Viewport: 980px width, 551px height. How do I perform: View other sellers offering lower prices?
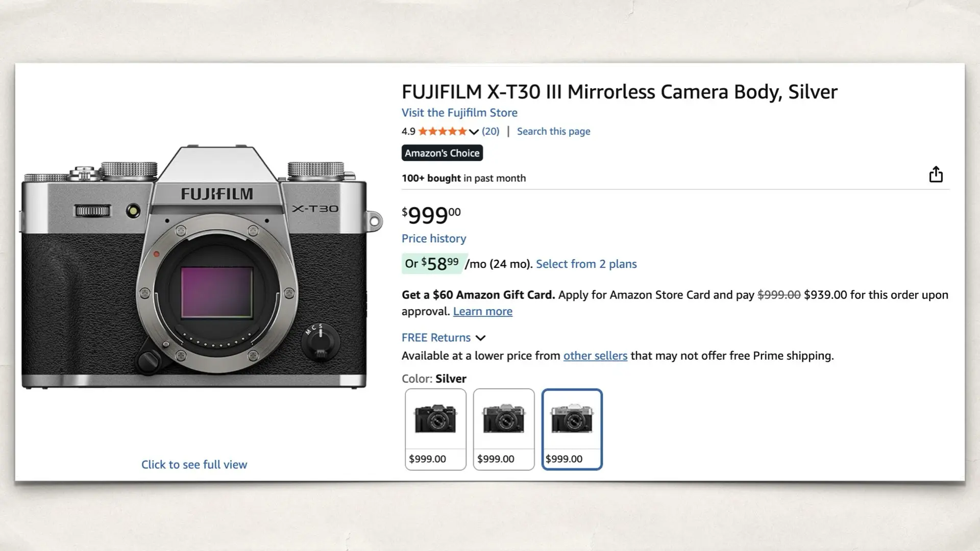595,356
